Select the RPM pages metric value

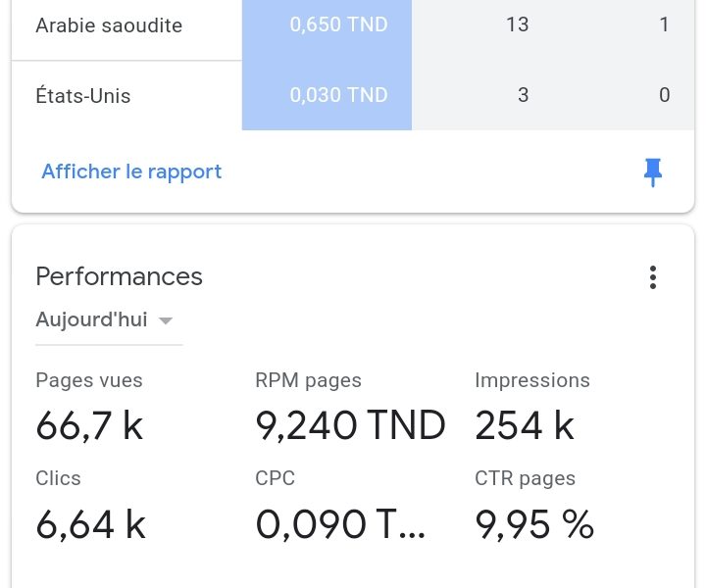coord(350,425)
